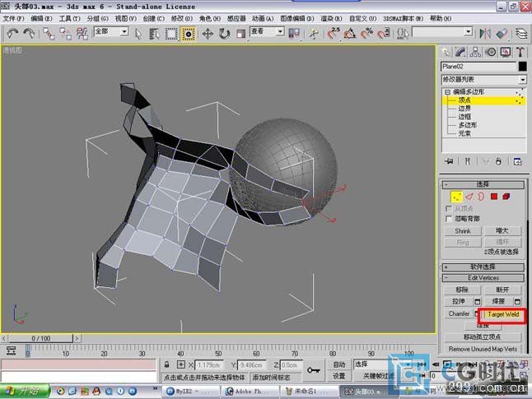The height and width of the screenshot is (399, 532).
Task: Collapse the 编辑多边形 modifier tree
Action: [x=447, y=92]
